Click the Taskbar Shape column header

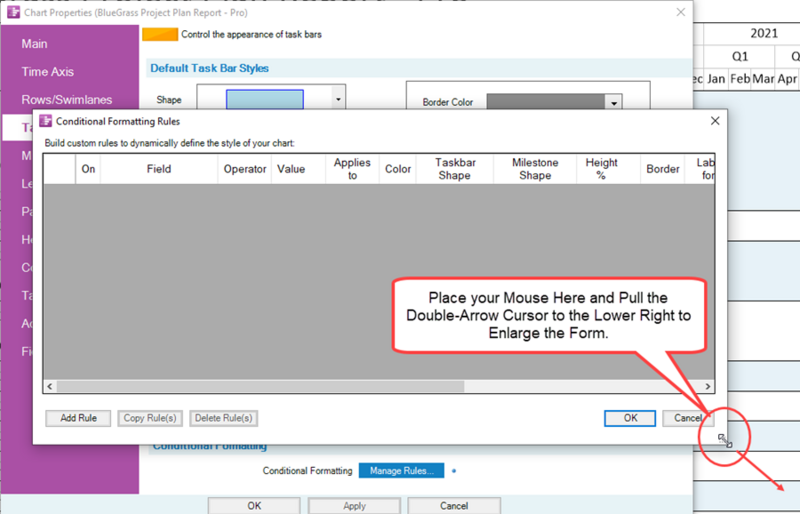click(455, 169)
